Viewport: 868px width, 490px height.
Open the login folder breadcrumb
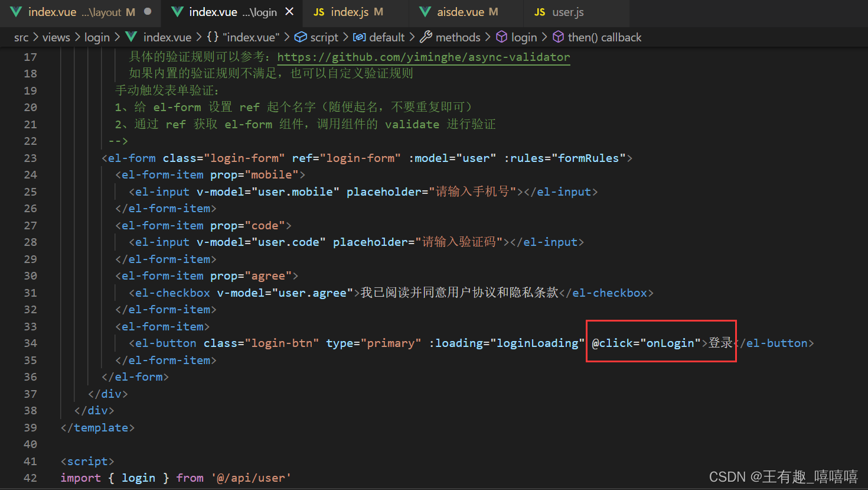click(x=97, y=37)
